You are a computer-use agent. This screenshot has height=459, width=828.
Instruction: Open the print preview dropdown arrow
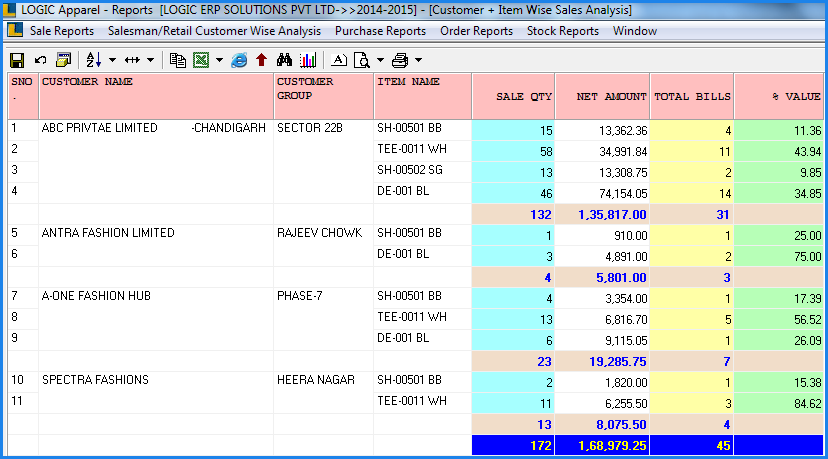tap(380, 60)
